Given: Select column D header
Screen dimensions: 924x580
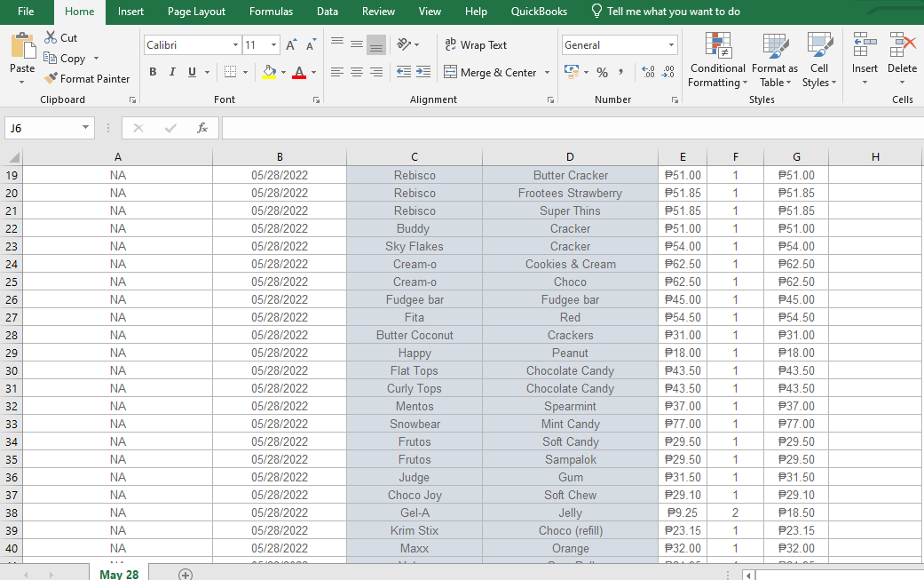Looking at the screenshot, I should 570,157.
